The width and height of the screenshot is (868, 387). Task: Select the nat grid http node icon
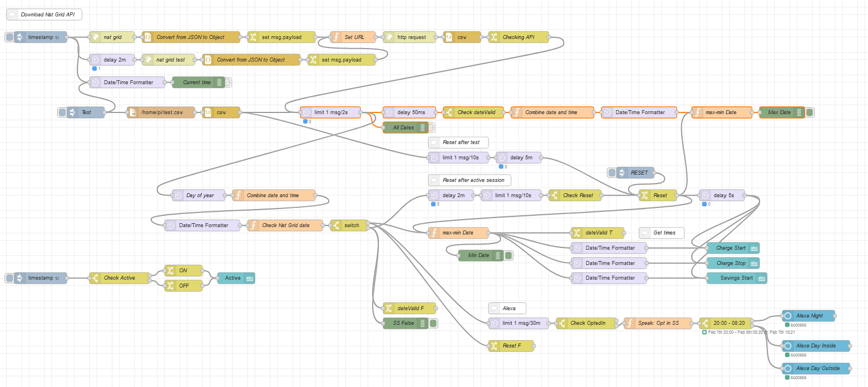(x=95, y=37)
